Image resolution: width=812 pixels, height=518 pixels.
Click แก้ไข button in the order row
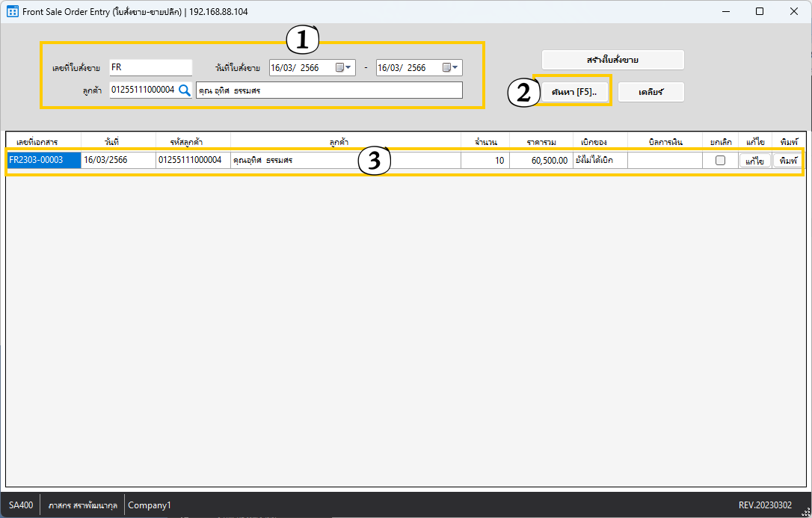[754, 161]
